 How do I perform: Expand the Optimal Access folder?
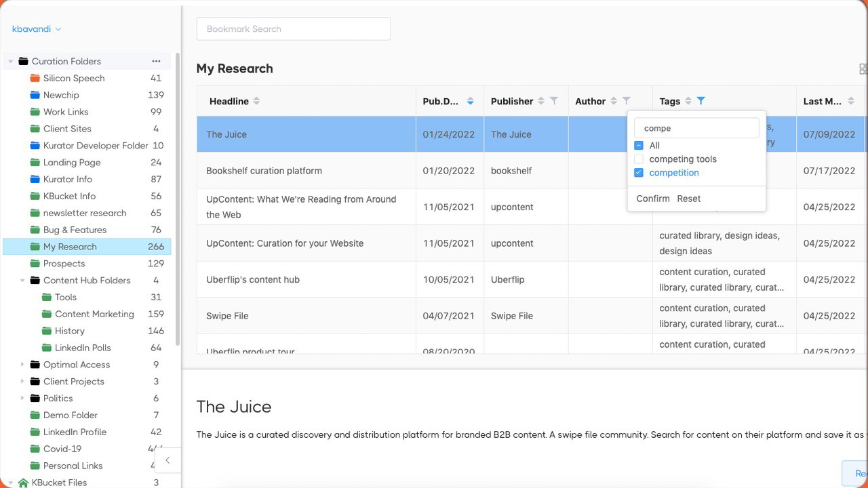(22, 365)
